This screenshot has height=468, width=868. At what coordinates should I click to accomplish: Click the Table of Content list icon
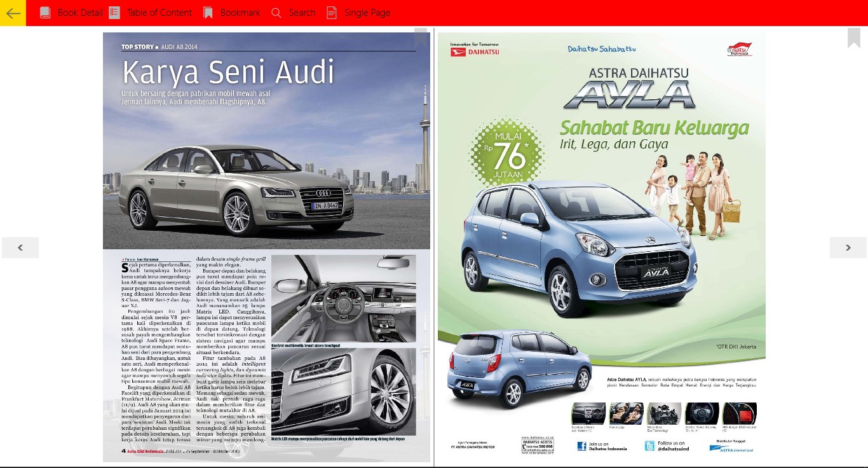point(114,13)
